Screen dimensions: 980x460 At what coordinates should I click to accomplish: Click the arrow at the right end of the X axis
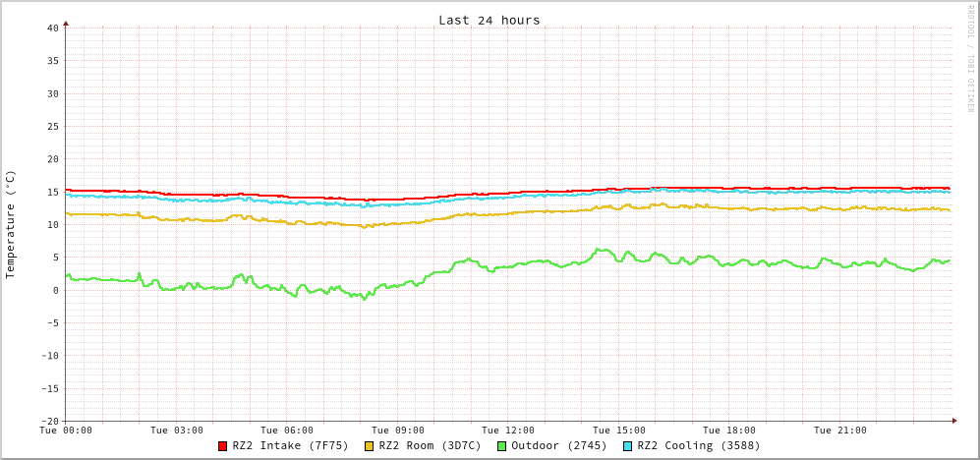(953, 421)
